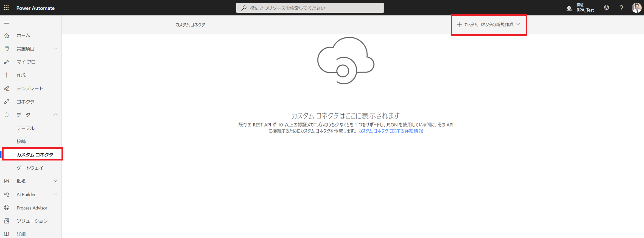644x238 pixels.
Task: Expand the 監視 chevron
Action: [x=55, y=181]
